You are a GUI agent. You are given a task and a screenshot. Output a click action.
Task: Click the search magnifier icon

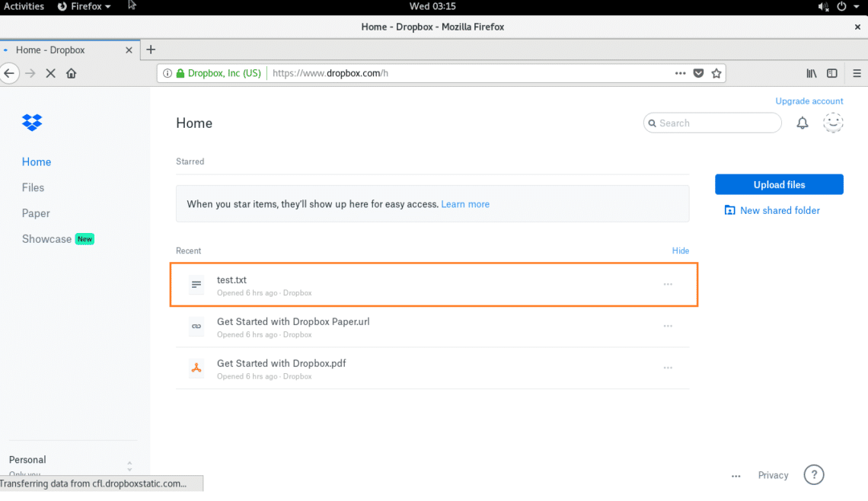tap(652, 123)
